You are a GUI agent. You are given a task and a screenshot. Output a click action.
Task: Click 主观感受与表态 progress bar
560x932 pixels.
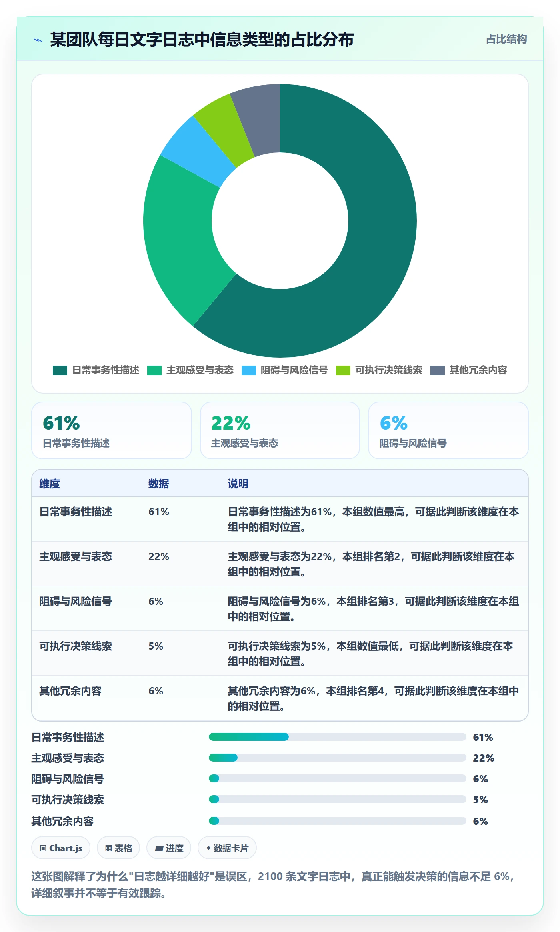tap(337, 758)
